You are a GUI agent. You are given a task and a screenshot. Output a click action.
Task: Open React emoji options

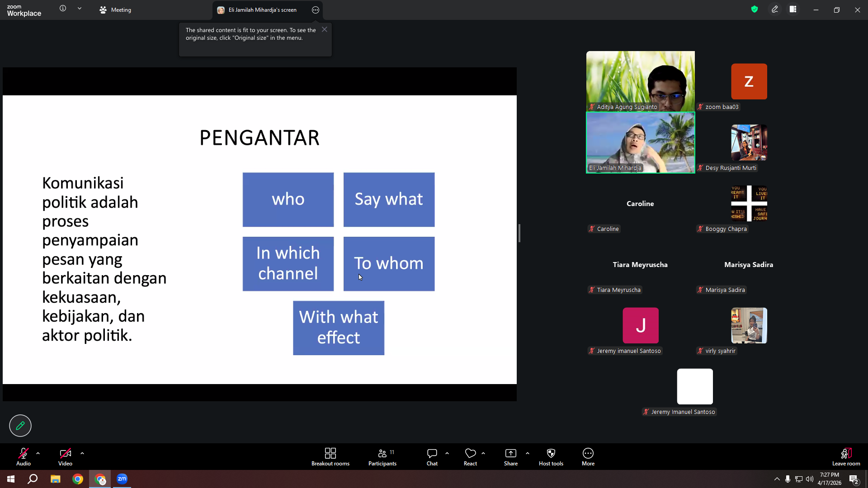(x=470, y=457)
